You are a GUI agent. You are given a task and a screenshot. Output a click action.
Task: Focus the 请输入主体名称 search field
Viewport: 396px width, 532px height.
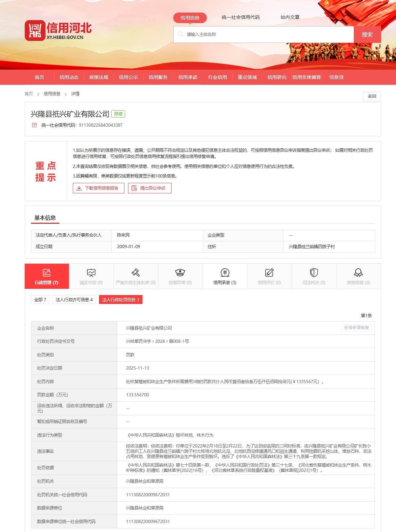(264, 34)
